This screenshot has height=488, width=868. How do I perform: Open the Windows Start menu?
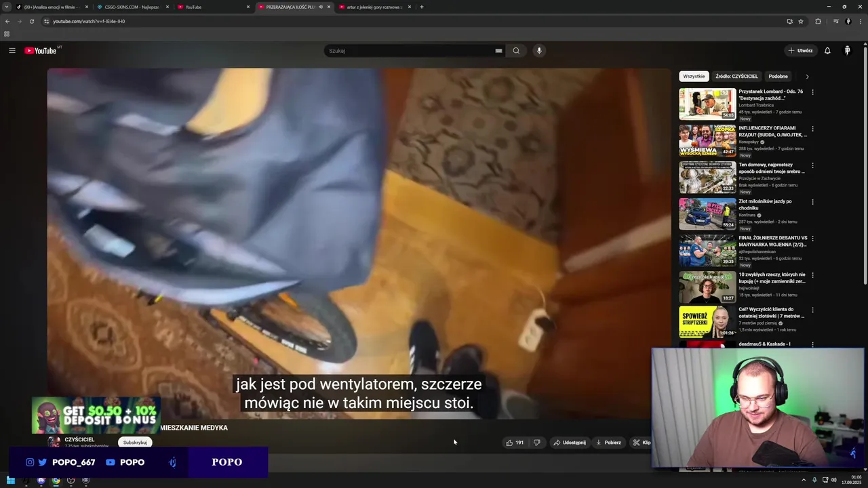point(11,481)
